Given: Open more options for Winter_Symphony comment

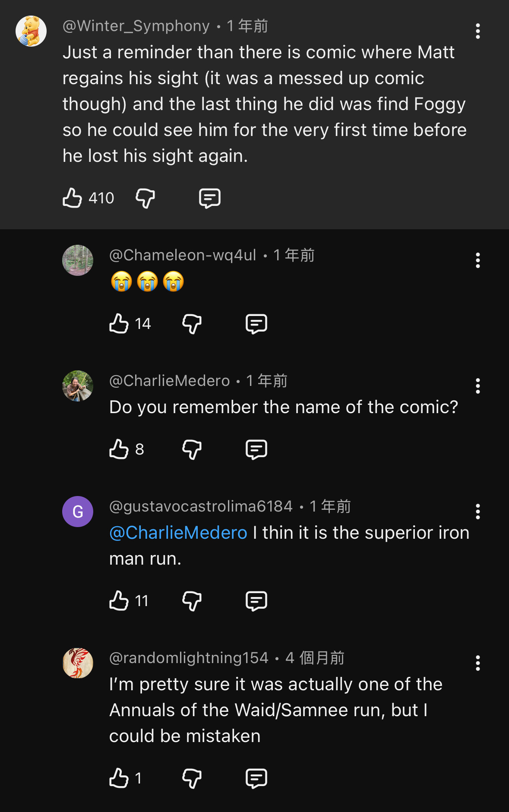Looking at the screenshot, I should (477, 31).
